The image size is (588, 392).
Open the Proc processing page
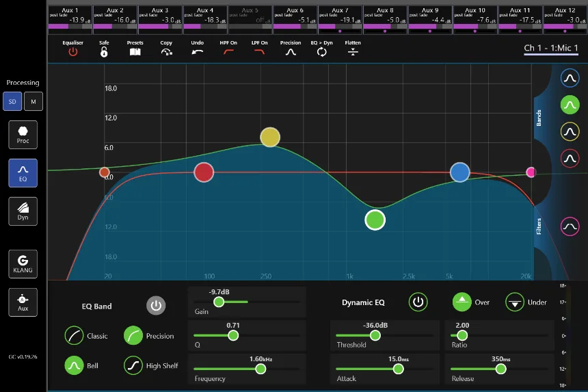pos(23,135)
